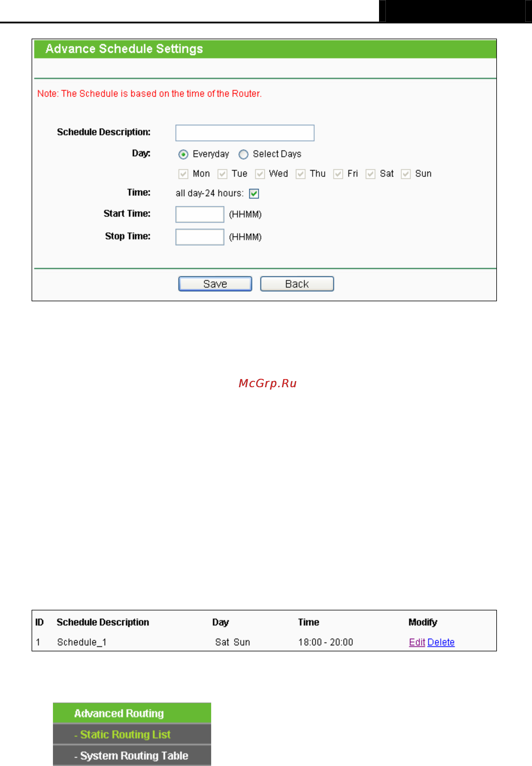Click the Sat Sun day cell
The width and height of the screenshot is (532, 766).
tap(233, 642)
